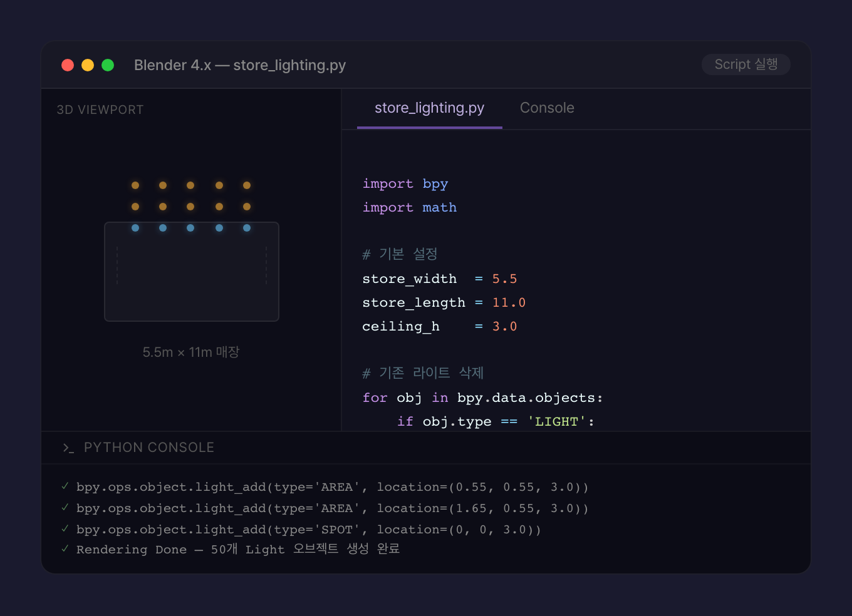Close the window with the red button
This screenshot has height=616, width=852.
click(x=68, y=65)
